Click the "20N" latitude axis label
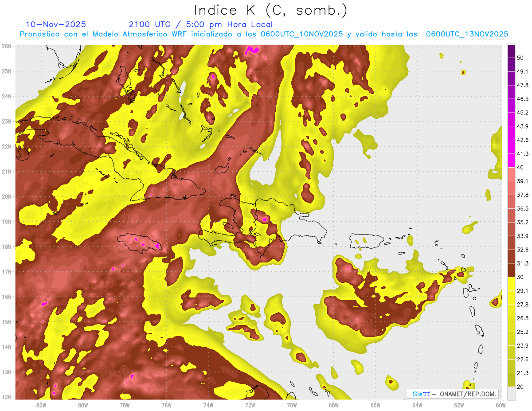Image resolution: width=532 pixels, height=411 pixels. coord(7,196)
